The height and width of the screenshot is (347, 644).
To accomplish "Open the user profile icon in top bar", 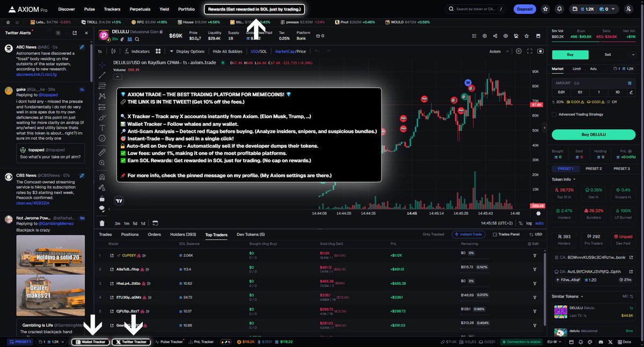I will [x=629, y=9].
